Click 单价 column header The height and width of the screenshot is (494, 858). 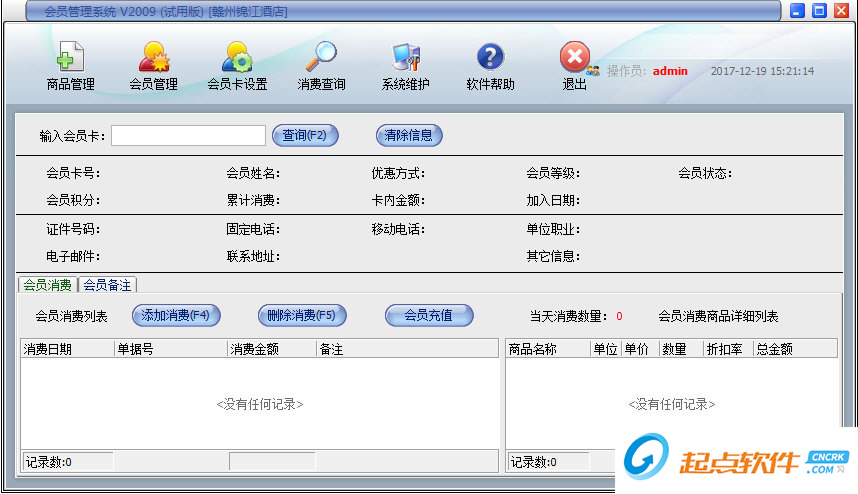click(639, 349)
